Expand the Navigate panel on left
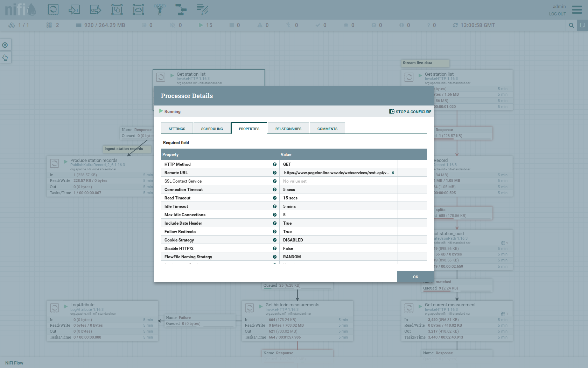This screenshot has height=368, width=588. pyautogui.click(x=5, y=45)
